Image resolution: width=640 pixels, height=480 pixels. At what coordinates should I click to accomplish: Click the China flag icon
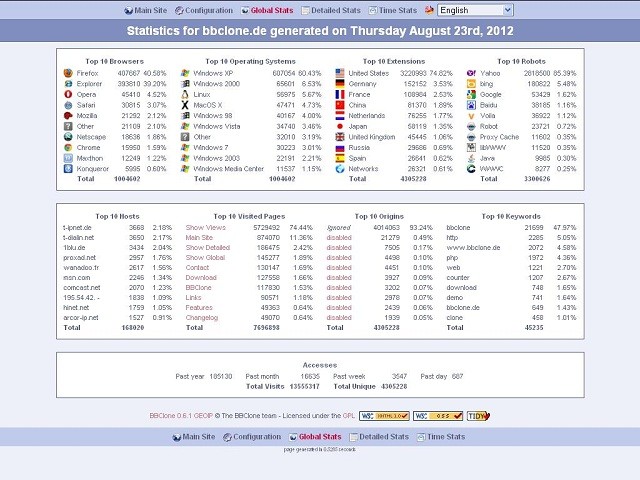pyautogui.click(x=340, y=105)
